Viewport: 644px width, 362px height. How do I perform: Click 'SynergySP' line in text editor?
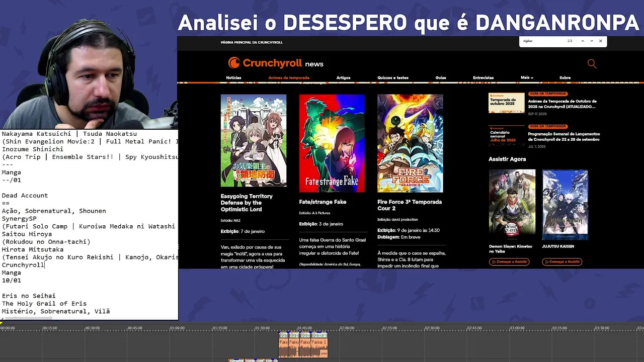click(19, 219)
